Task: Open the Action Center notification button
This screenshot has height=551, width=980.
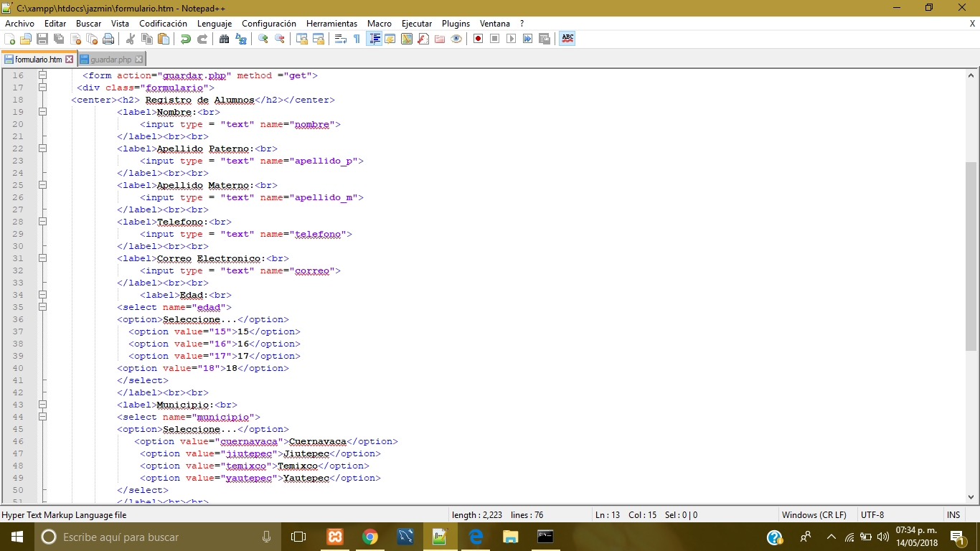Action: pyautogui.click(x=956, y=536)
